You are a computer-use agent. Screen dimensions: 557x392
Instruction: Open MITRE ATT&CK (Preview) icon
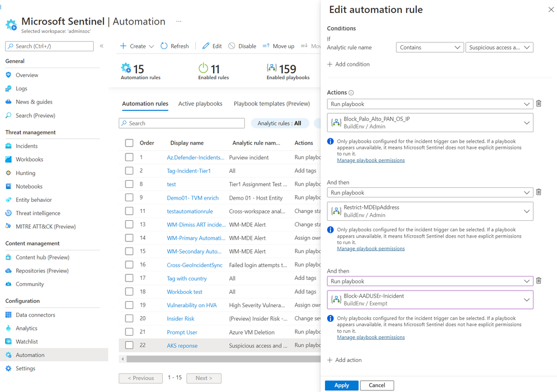click(8, 226)
